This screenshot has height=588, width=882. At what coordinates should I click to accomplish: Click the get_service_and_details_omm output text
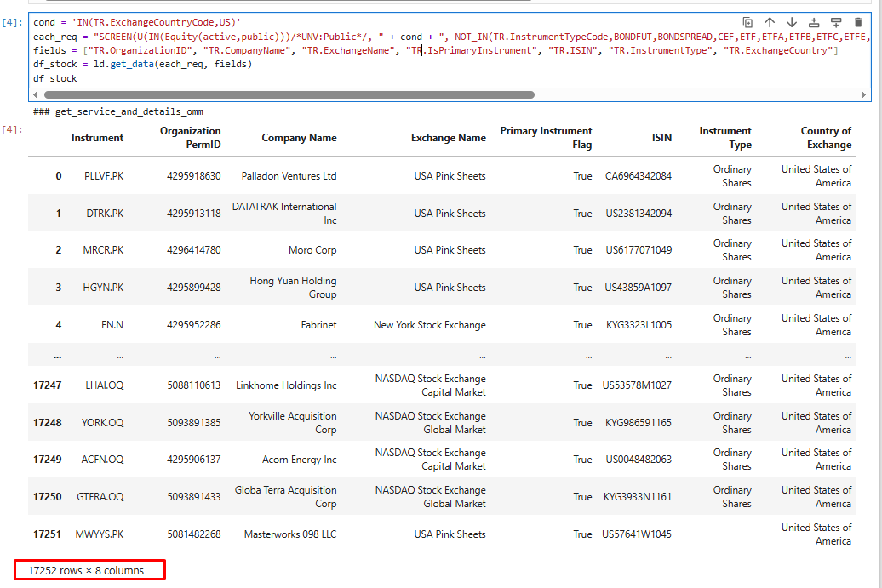tap(118, 111)
